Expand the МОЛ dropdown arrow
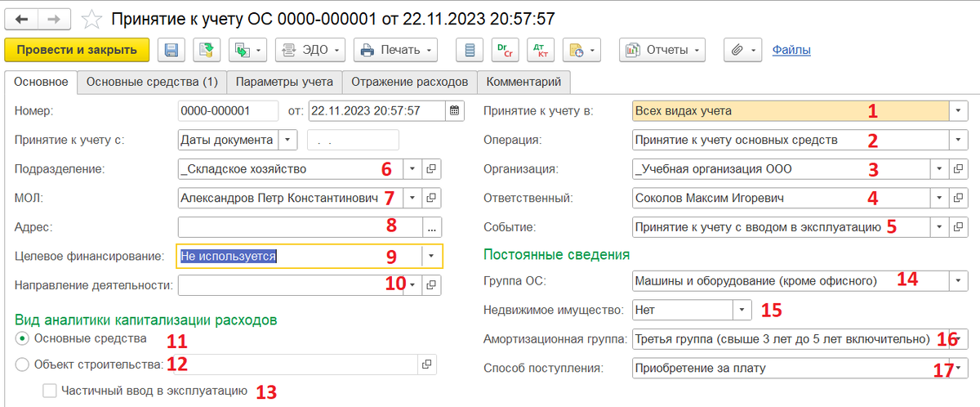This screenshot has width=980, height=407. [x=413, y=198]
